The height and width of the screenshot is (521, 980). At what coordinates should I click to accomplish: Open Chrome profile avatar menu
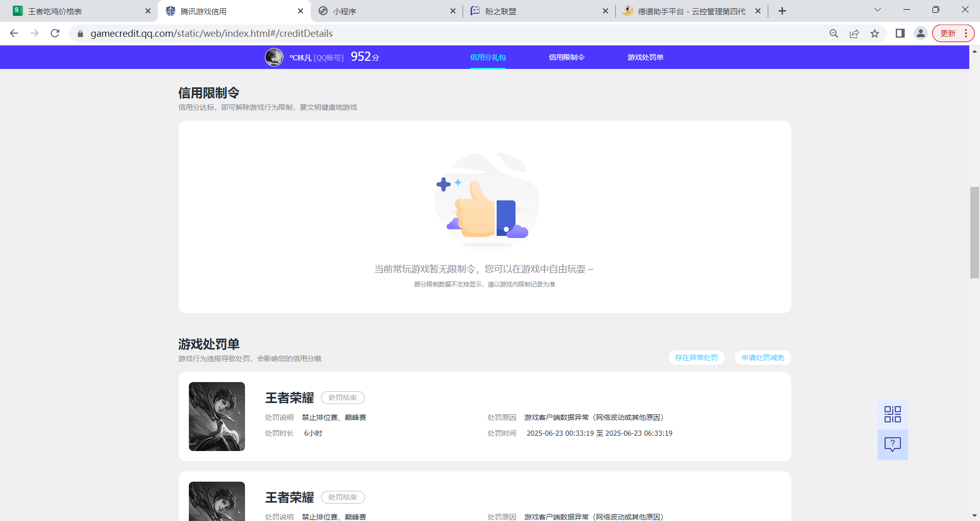coord(921,33)
